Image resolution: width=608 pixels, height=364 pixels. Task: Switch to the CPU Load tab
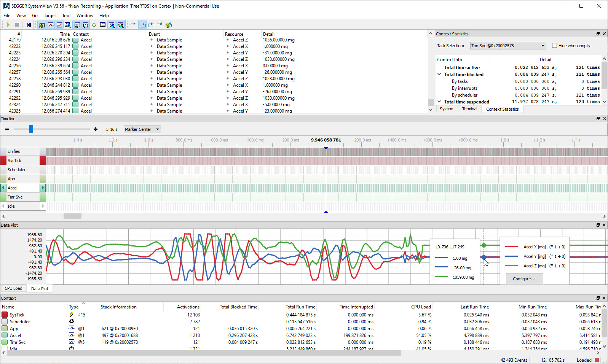(x=13, y=289)
